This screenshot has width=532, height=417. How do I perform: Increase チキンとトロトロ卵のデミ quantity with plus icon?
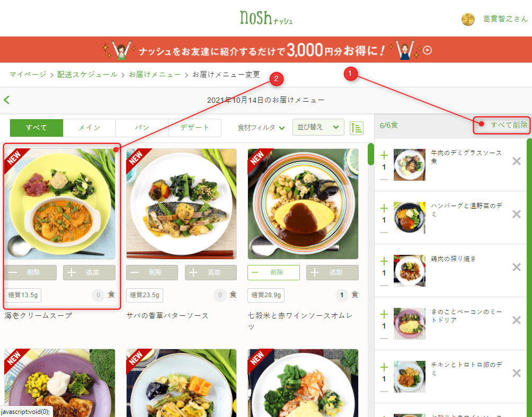[x=384, y=367]
